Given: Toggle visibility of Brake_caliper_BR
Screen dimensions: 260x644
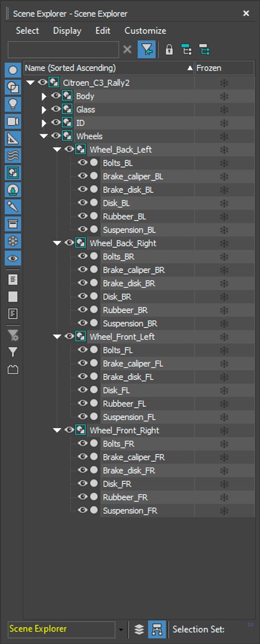Looking at the screenshot, I should 82,270.
